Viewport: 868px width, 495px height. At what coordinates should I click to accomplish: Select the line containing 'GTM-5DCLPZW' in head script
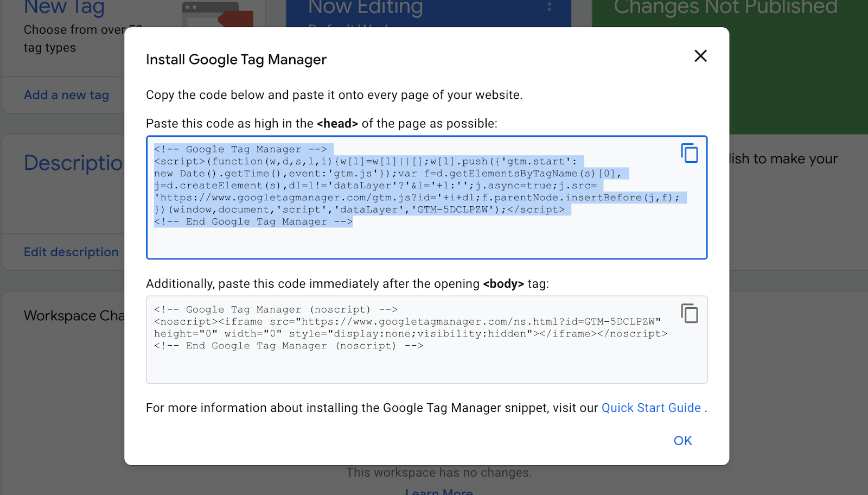(359, 210)
